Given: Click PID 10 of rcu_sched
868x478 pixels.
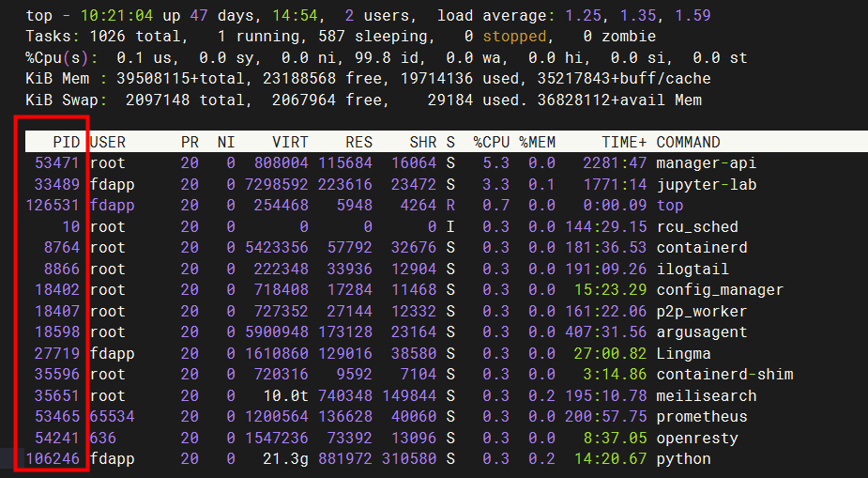Looking at the screenshot, I should point(71,226).
